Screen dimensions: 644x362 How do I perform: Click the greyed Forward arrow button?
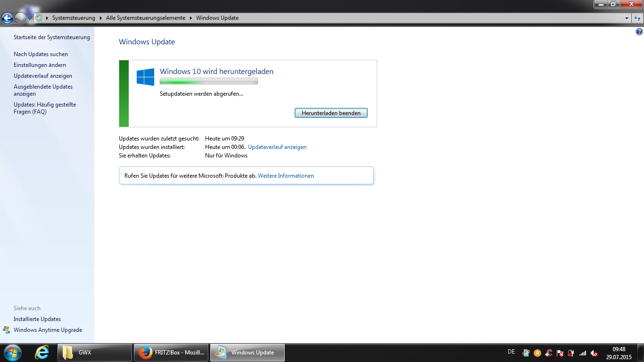point(20,18)
